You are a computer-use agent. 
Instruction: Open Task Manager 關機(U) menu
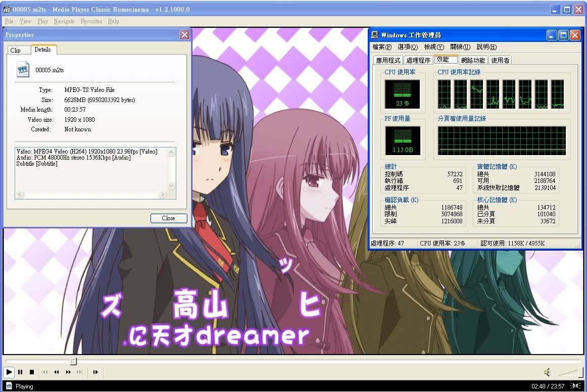tap(460, 47)
